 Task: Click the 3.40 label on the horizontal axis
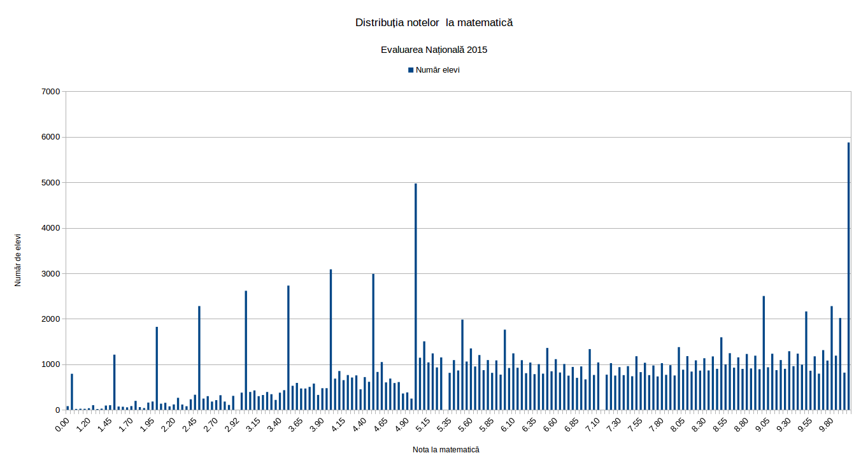(x=274, y=425)
